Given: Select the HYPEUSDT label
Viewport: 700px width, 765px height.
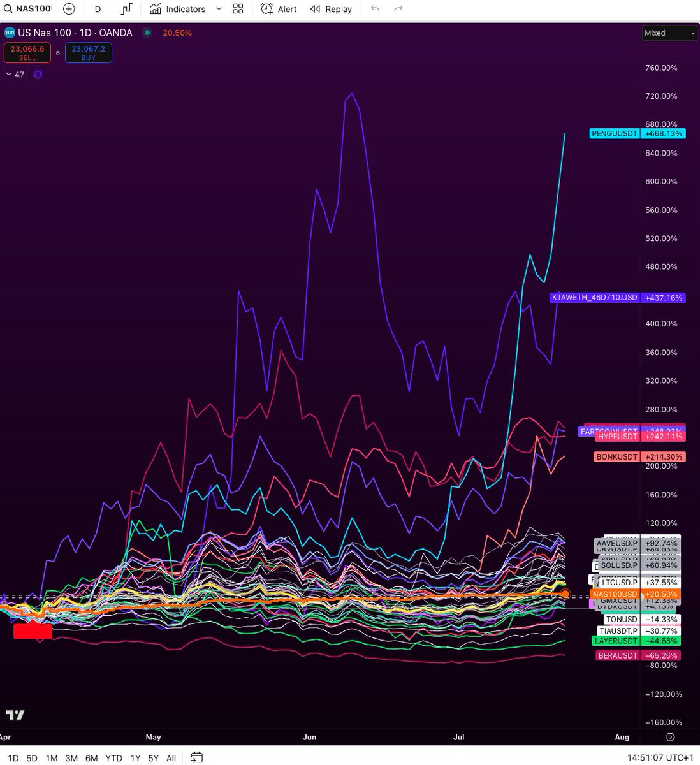Looking at the screenshot, I should [x=641, y=437].
